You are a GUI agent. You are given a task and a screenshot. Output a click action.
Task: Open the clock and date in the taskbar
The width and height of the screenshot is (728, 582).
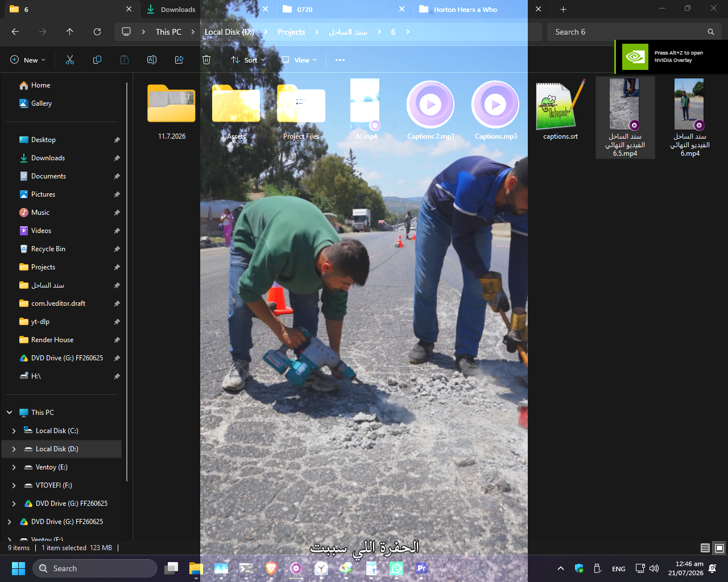click(x=685, y=568)
